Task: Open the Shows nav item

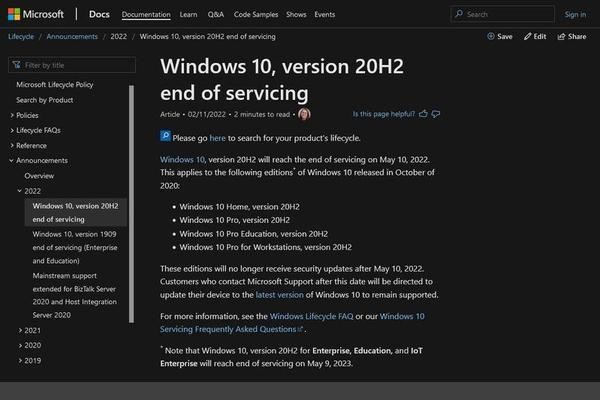Action: [x=296, y=15]
